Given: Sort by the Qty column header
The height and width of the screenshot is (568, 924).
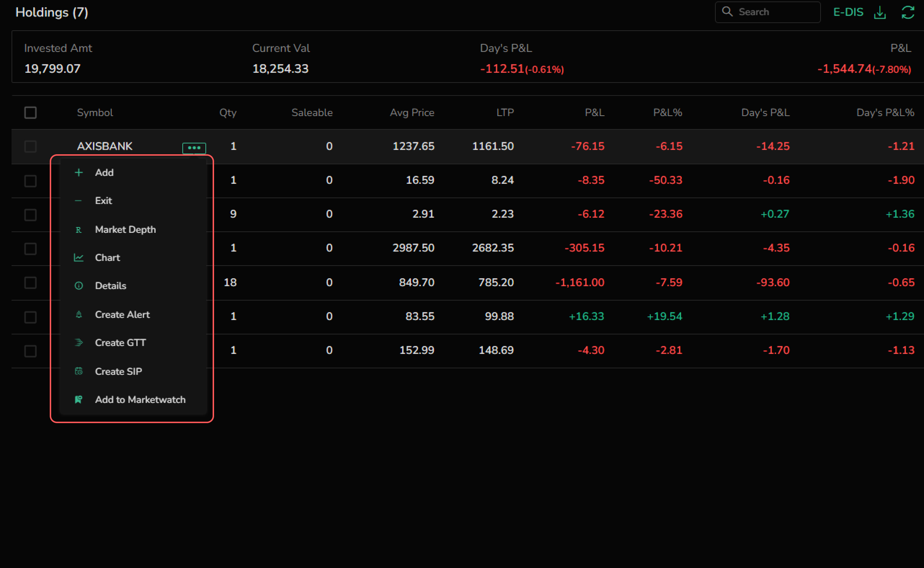Looking at the screenshot, I should pyautogui.click(x=228, y=112).
